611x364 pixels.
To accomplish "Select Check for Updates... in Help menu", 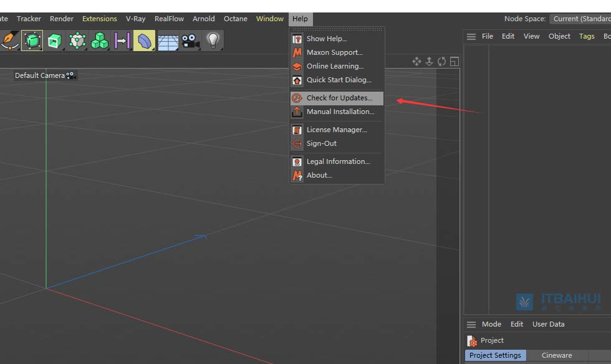I will pyautogui.click(x=337, y=98).
